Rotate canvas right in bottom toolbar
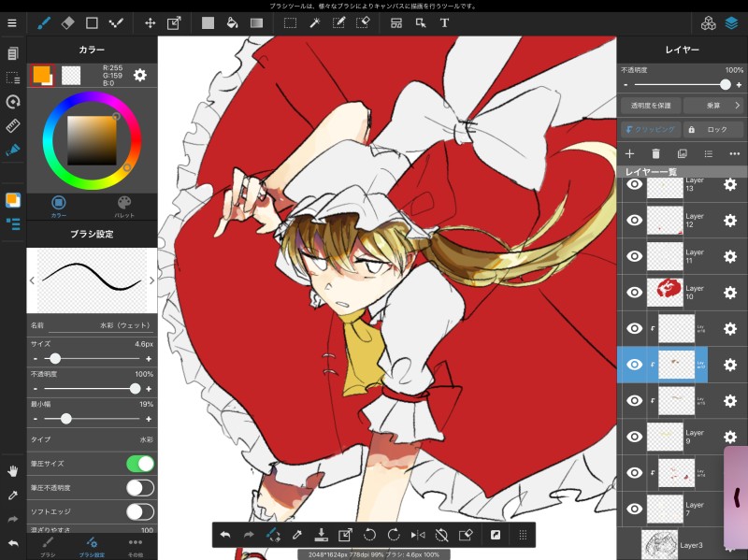Viewport: 748px width, 560px height. tap(394, 535)
